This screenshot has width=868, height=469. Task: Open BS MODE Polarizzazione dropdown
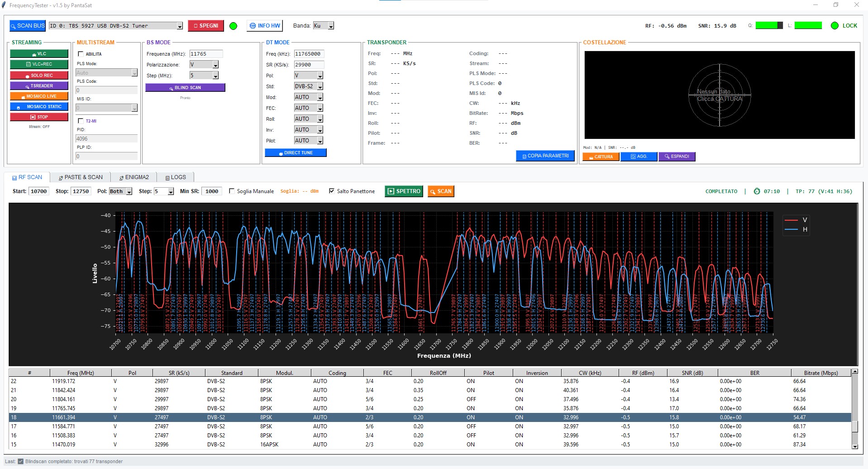click(x=215, y=65)
